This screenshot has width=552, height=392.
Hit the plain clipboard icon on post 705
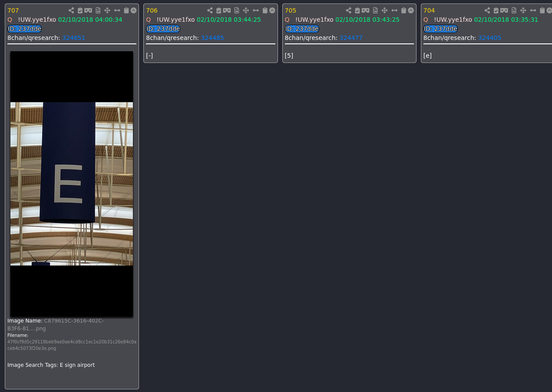click(403, 10)
